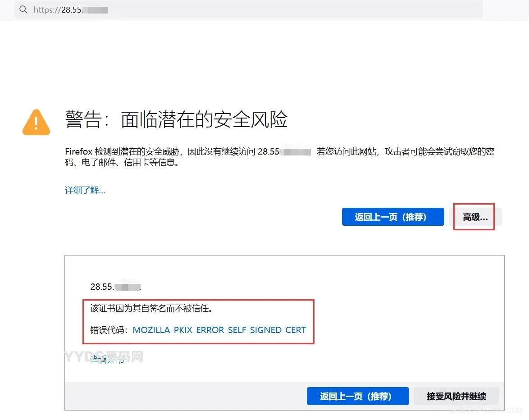This screenshot has height=420, width=529.
Task: Open the 详细了解... link
Action: 85,190
